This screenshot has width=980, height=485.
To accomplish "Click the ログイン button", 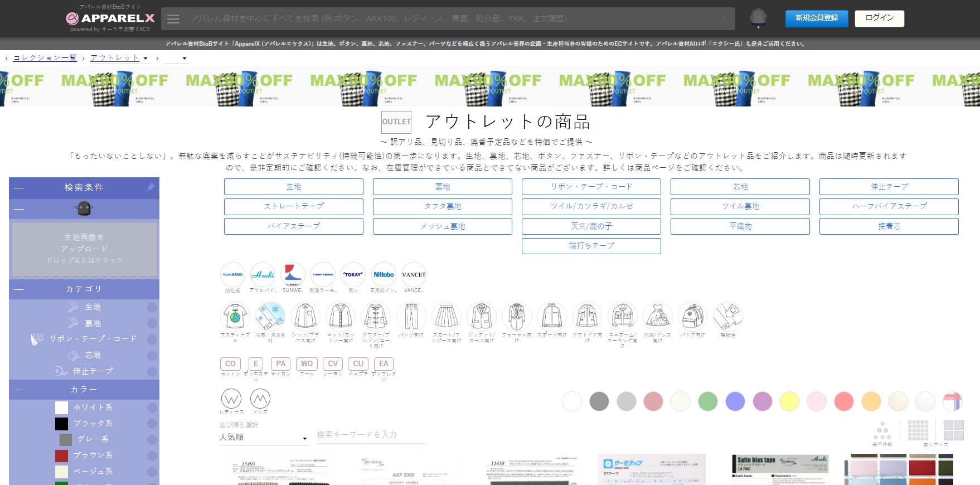I will 879,18.
